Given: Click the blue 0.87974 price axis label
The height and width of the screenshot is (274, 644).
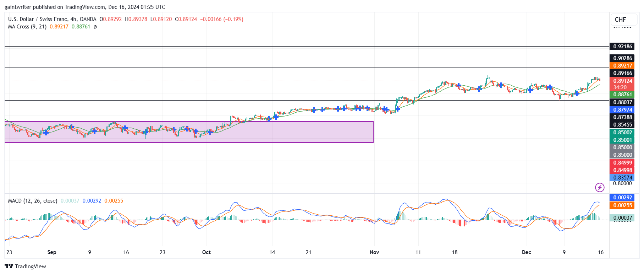Looking at the screenshot, I should (622, 110).
